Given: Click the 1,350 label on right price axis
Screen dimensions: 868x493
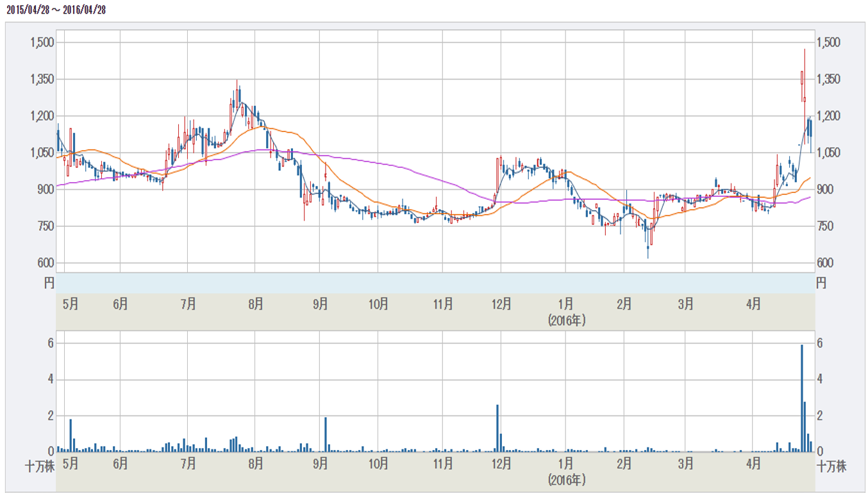Looking at the screenshot, I should pos(828,79).
